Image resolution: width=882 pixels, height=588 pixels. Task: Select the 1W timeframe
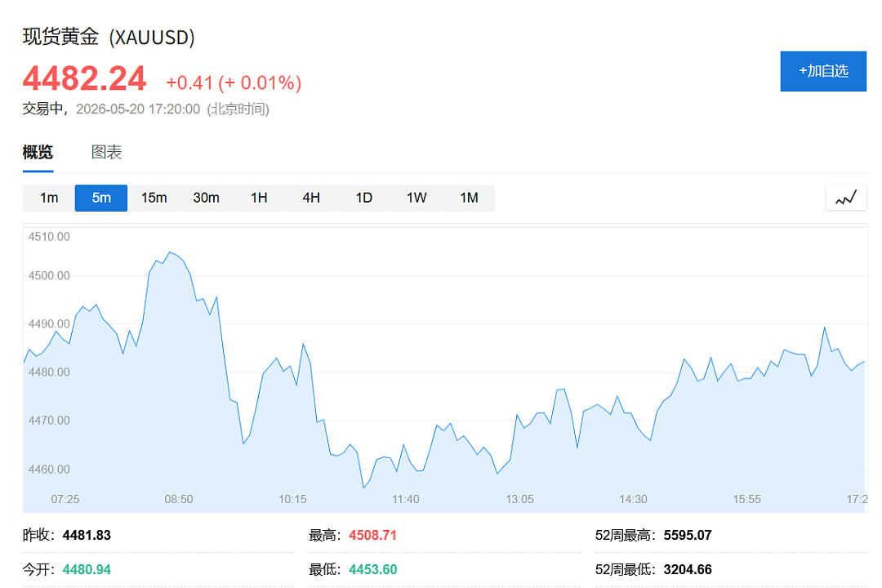[416, 198]
